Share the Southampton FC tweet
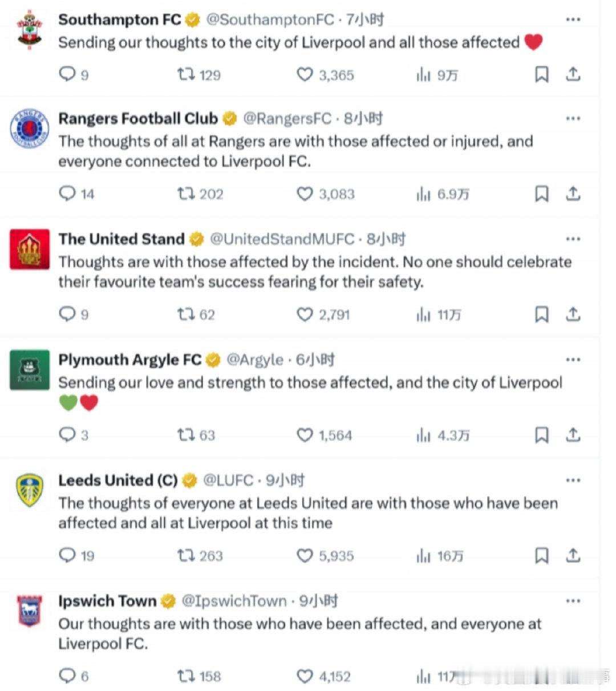The height and width of the screenshot is (691, 616). point(573,74)
